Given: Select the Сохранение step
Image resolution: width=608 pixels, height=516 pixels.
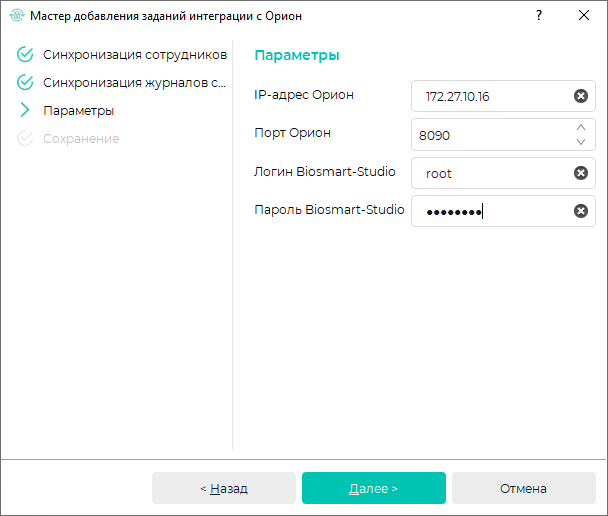Looking at the screenshot, I should pos(81,138).
